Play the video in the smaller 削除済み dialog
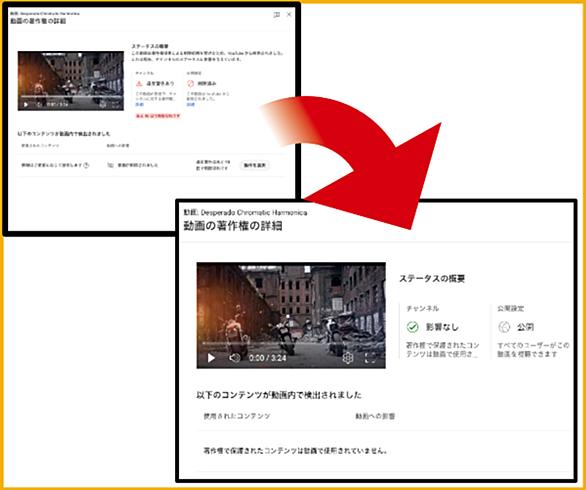586x490 pixels. click(26, 105)
